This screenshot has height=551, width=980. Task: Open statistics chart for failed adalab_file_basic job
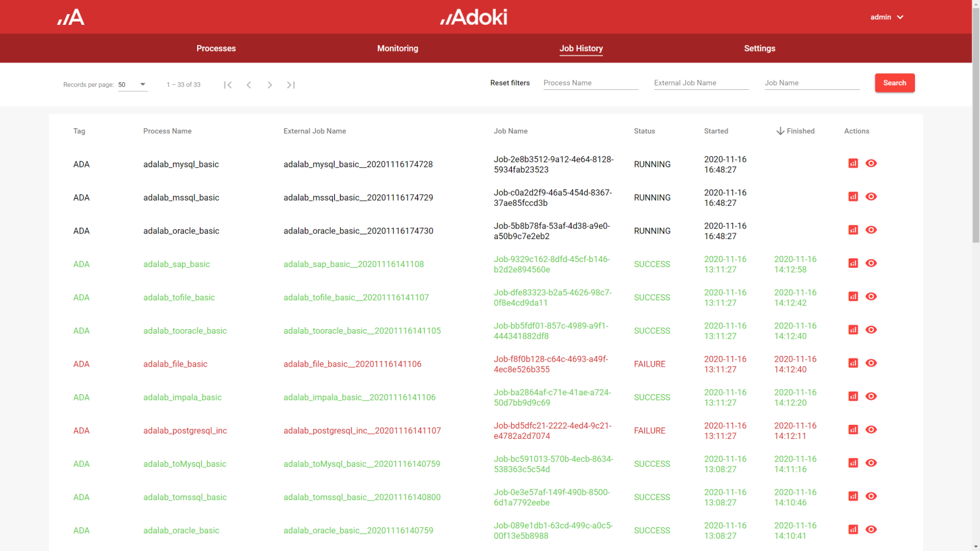(853, 363)
